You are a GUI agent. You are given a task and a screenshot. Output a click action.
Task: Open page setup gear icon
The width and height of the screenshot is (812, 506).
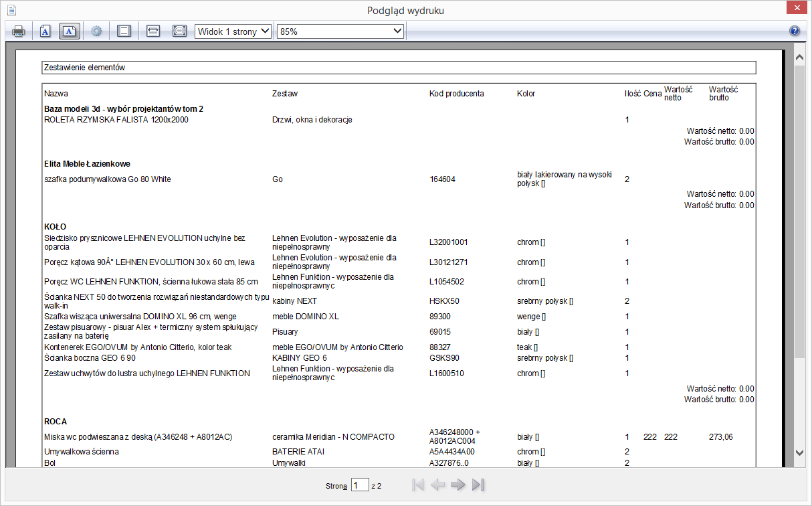97,31
